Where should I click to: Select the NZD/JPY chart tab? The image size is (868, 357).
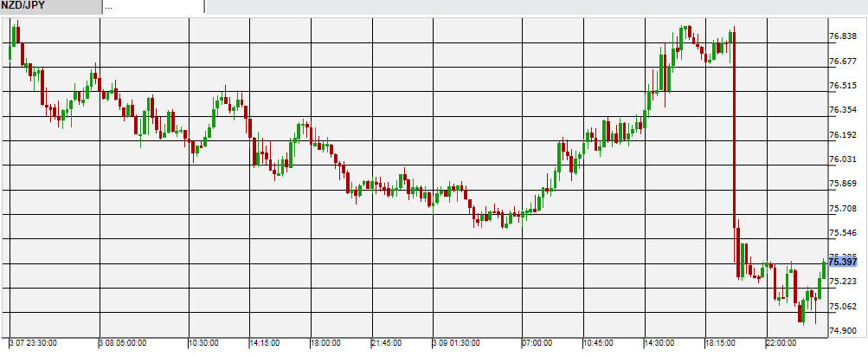tap(50, 7)
